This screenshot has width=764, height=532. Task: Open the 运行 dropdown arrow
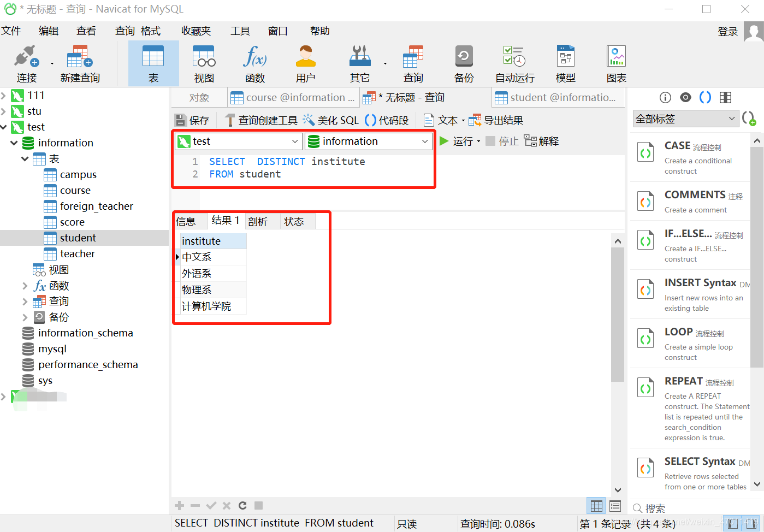pyautogui.click(x=478, y=141)
